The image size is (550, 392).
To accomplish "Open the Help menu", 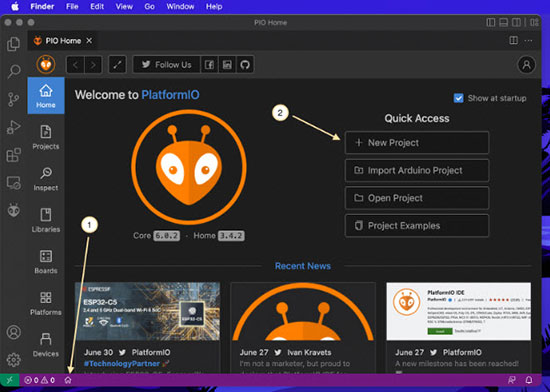I will (214, 7).
